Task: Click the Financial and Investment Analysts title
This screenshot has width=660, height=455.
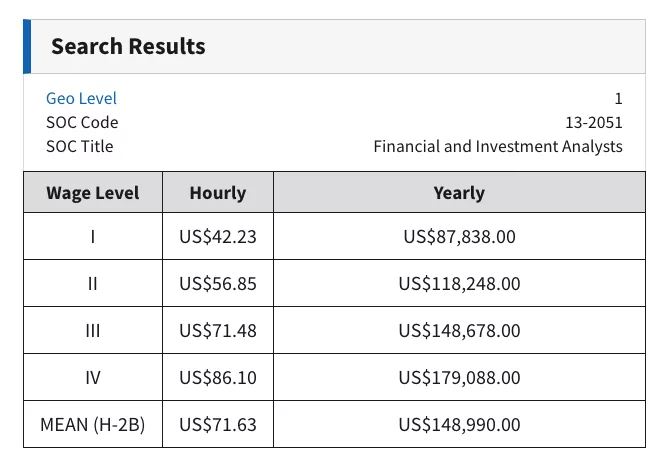Action: coord(498,146)
